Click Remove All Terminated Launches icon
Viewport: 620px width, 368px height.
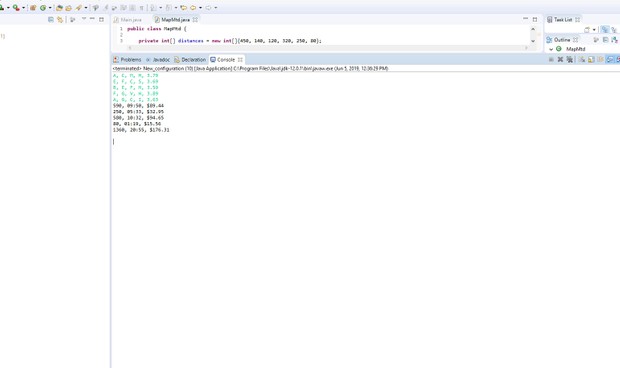click(569, 59)
